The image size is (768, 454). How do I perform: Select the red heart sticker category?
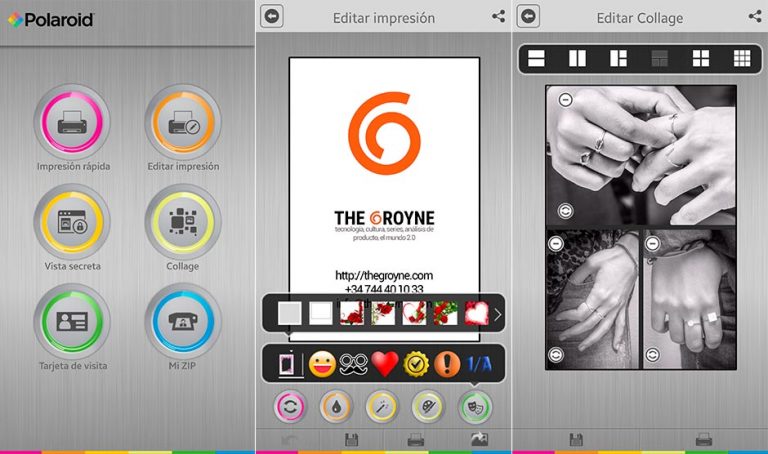coord(385,365)
